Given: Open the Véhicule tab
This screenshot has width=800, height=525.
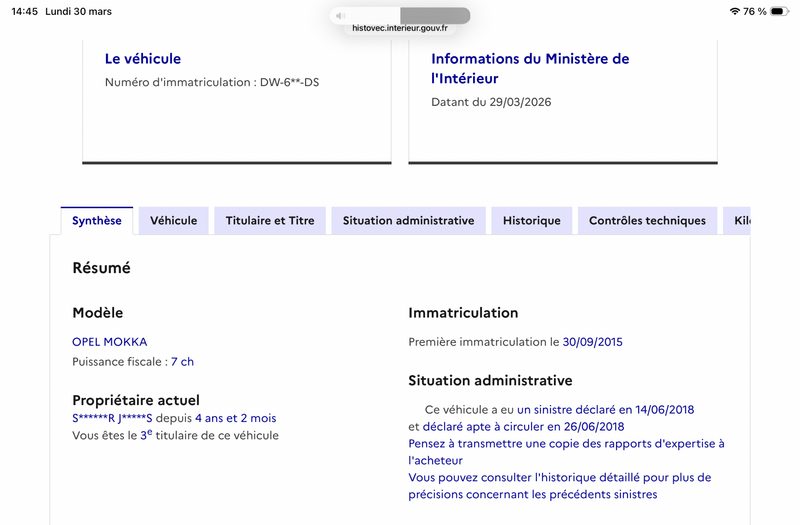Looking at the screenshot, I should 173,220.
